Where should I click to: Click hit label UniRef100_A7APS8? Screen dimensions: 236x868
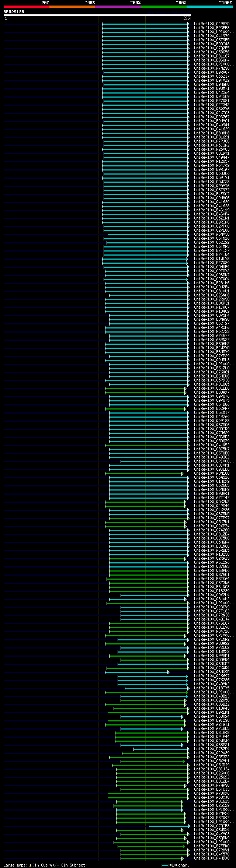[212, 785]
